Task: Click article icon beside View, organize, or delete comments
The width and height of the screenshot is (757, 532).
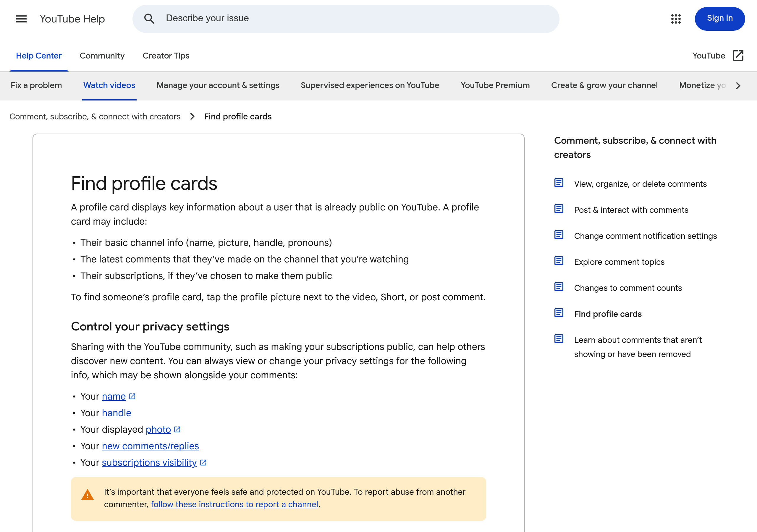Action: coord(559,183)
